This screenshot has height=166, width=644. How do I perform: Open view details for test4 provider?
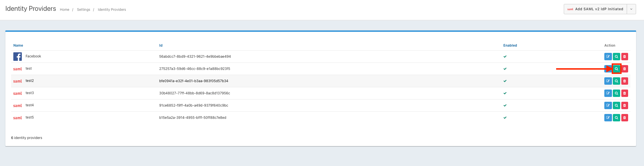pos(616,105)
